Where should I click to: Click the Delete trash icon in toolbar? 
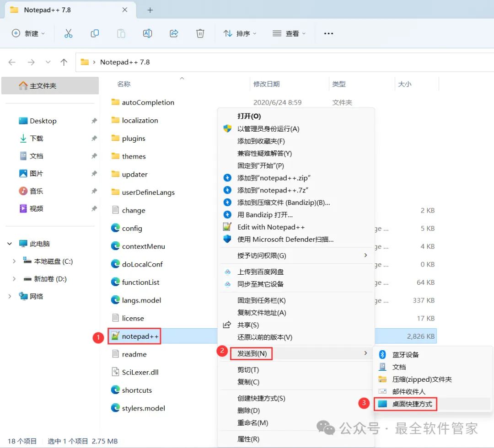(200, 33)
